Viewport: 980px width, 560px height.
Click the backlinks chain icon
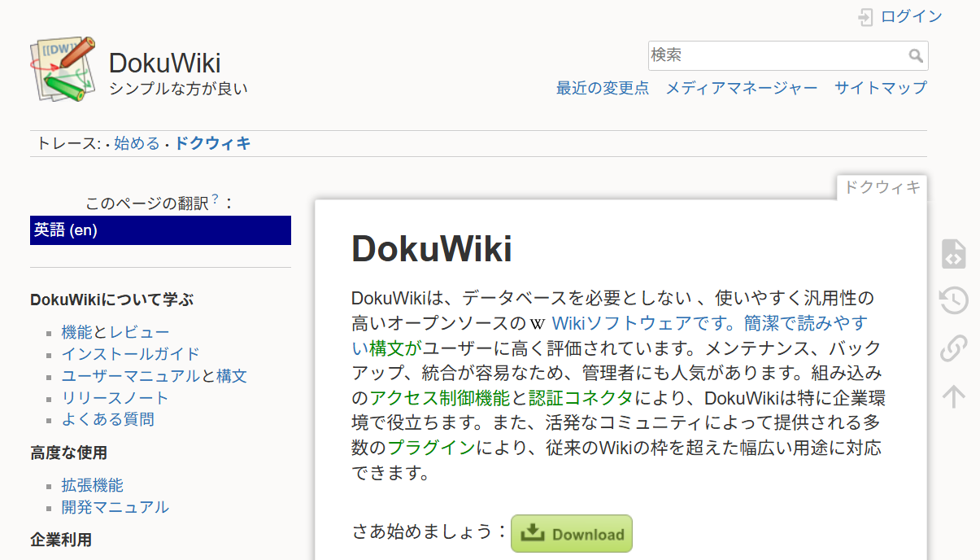pyautogui.click(x=953, y=348)
